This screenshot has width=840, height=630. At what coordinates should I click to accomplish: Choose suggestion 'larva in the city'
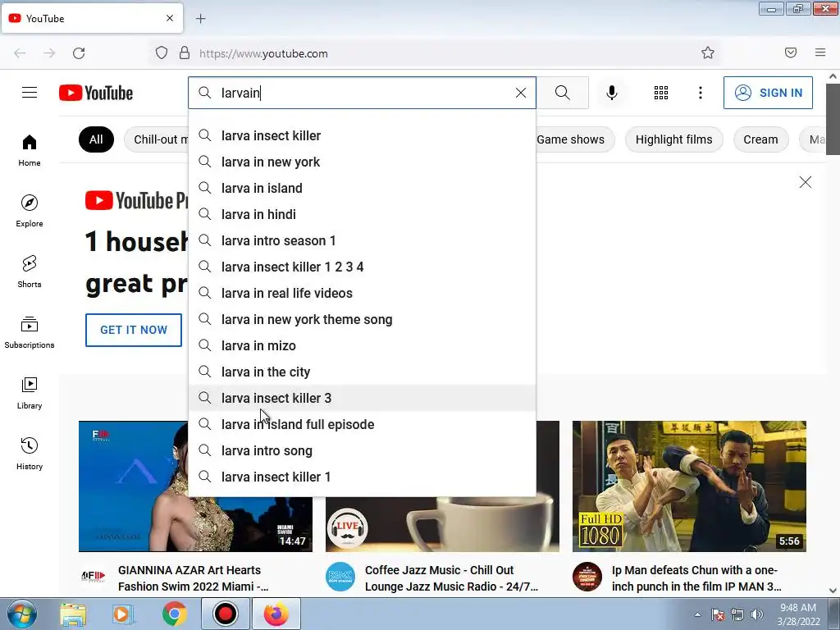[362, 372]
